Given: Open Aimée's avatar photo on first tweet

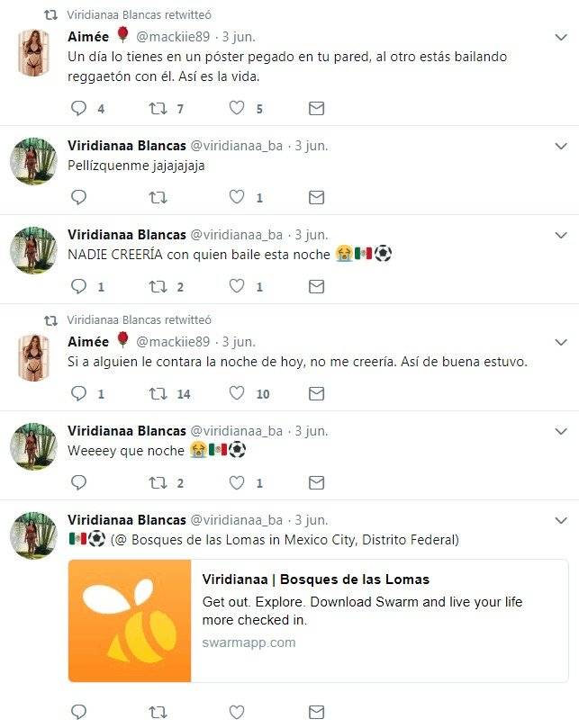Looking at the screenshot, I should [33, 52].
